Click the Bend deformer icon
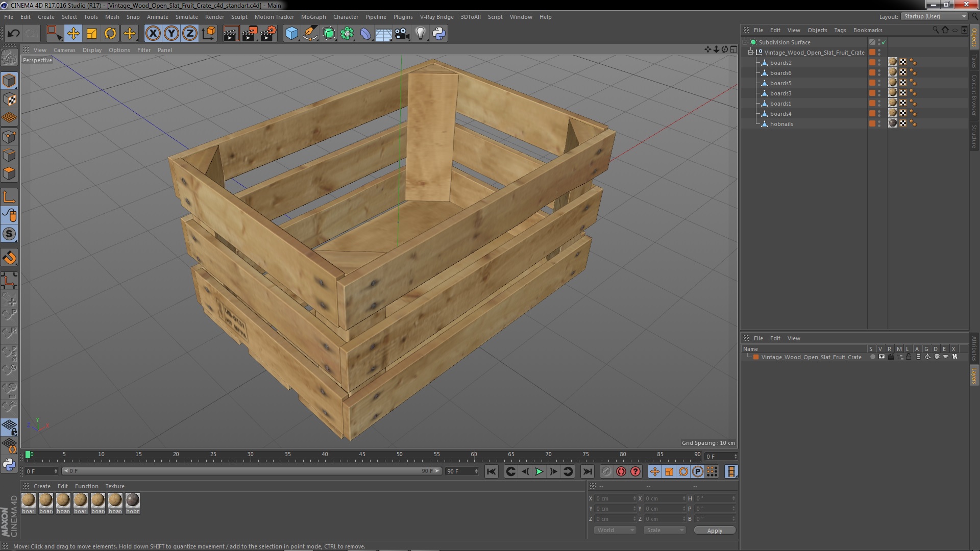 click(x=365, y=34)
